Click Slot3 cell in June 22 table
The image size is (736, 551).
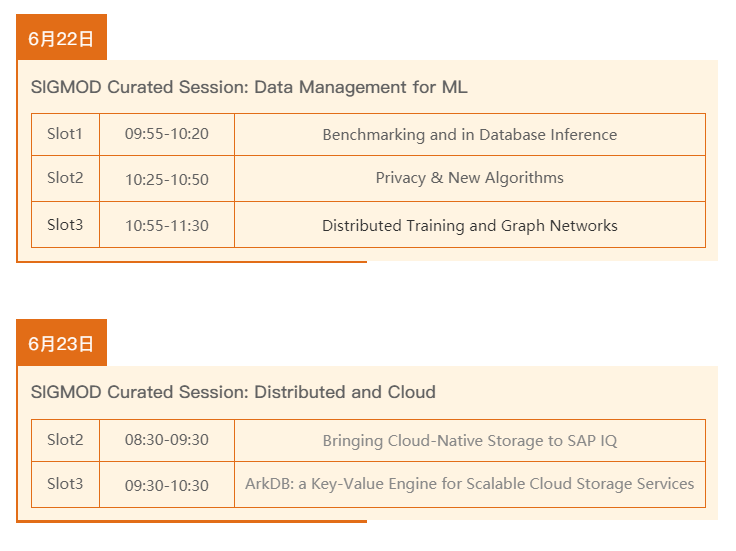(x=65, y=225)
